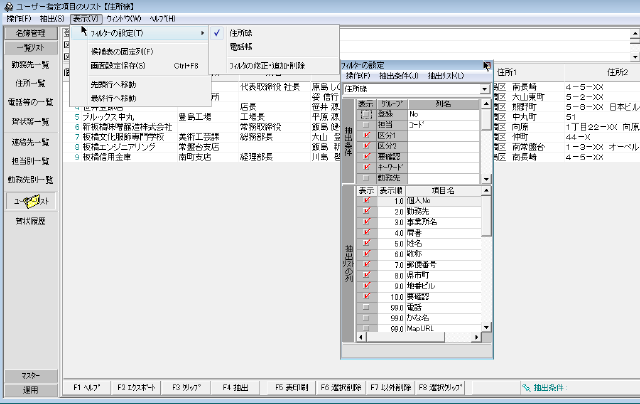The width and height of the screenshot is (640, 404).
Task: Uncheck 肩書 display checkbox
Action: (x=366, y=233)
